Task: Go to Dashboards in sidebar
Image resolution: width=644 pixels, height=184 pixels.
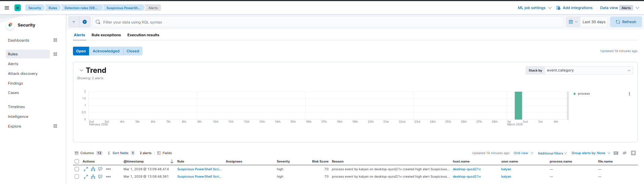Action: [18, 40]
